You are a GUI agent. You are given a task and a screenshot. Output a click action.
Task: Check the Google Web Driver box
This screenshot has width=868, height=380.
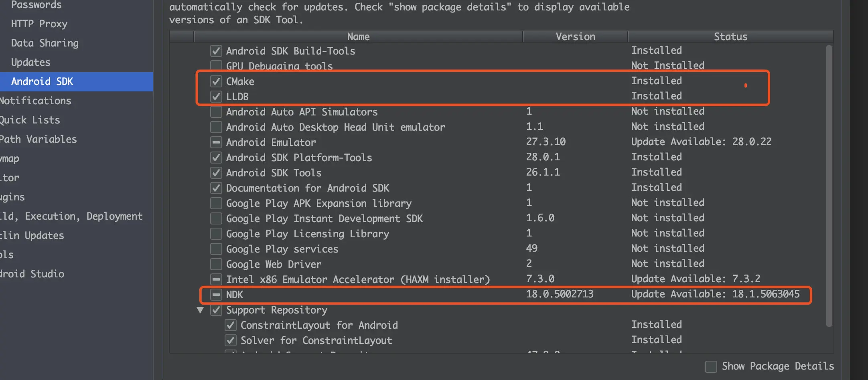[216, 264]
